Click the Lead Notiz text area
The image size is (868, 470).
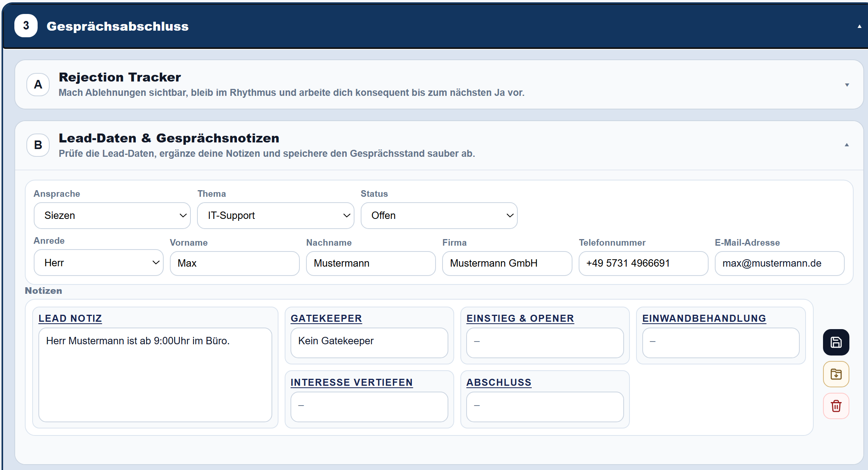[x=155, y=375]
